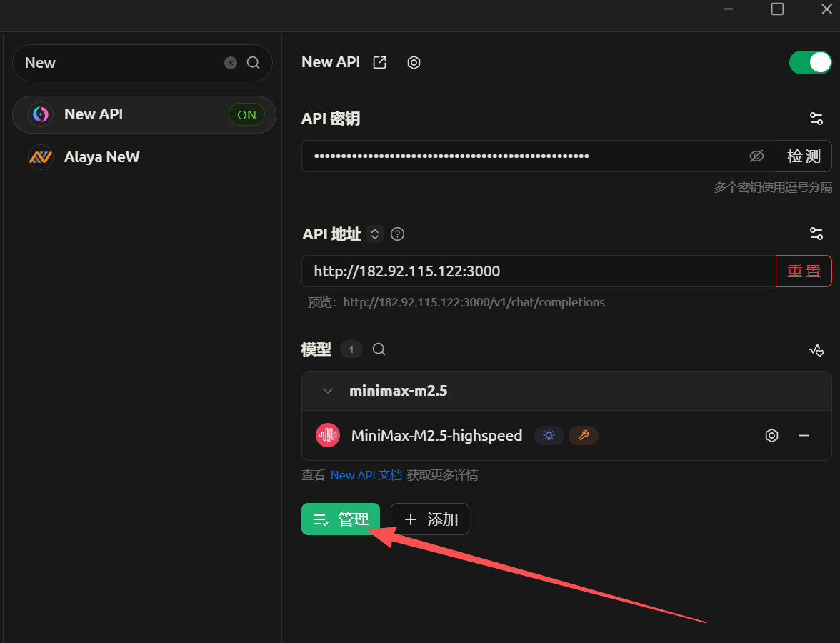Minimize the application window

(728, 9)
